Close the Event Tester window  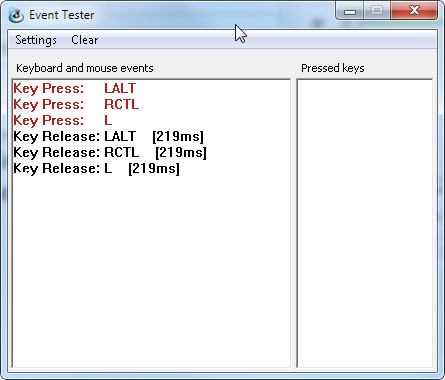tap(414, 11)
